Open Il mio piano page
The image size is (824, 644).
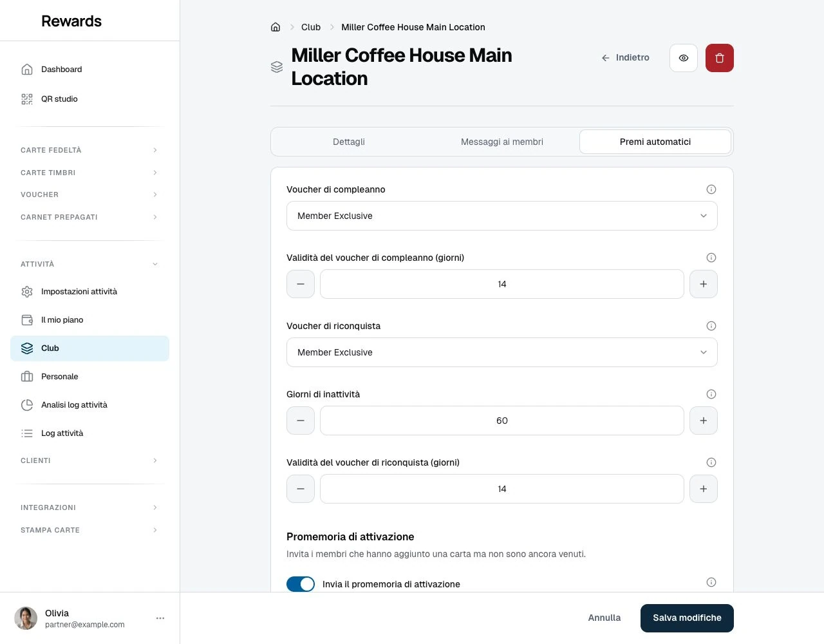click(89, 320)
